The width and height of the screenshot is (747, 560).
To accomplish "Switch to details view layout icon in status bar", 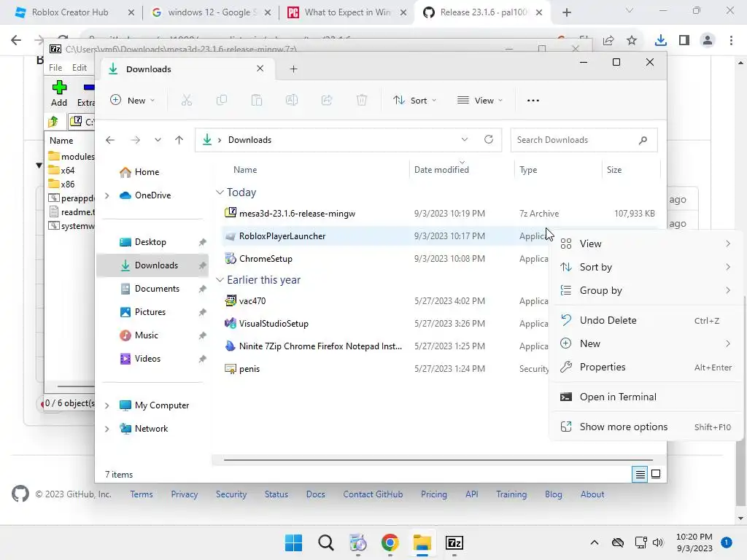I will pyautogui.click(x=640, y=474).
